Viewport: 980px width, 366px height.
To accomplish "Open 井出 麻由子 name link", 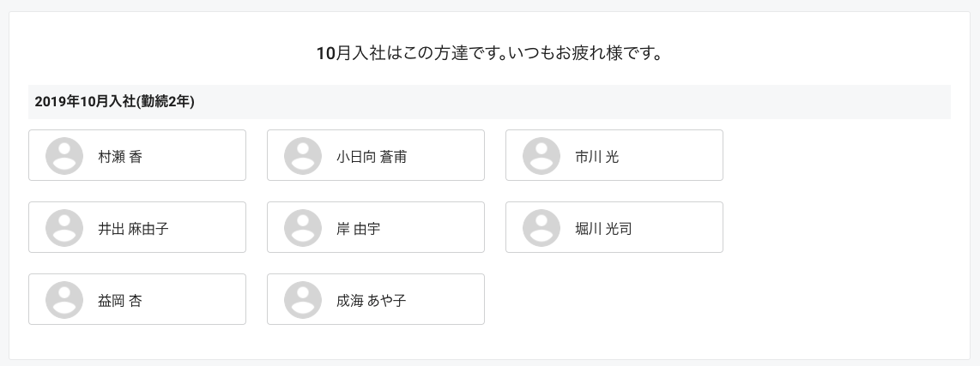I will 133,229.
